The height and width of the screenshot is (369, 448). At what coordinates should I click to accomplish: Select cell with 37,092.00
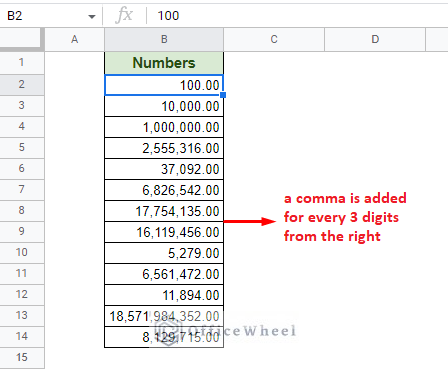[164, 169]
